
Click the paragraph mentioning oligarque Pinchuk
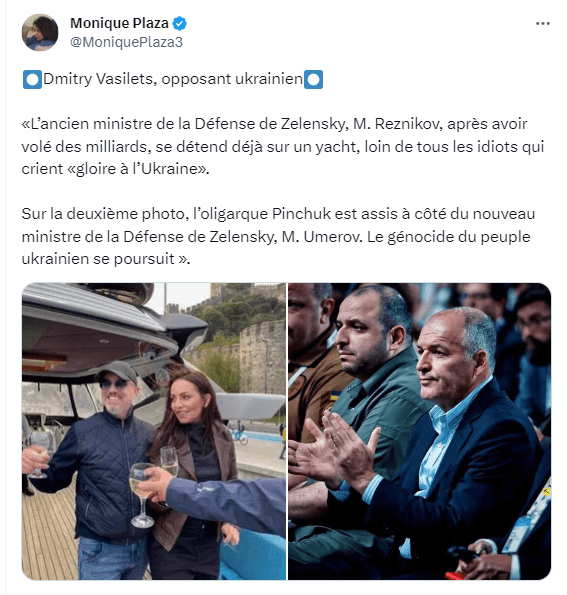278,236
